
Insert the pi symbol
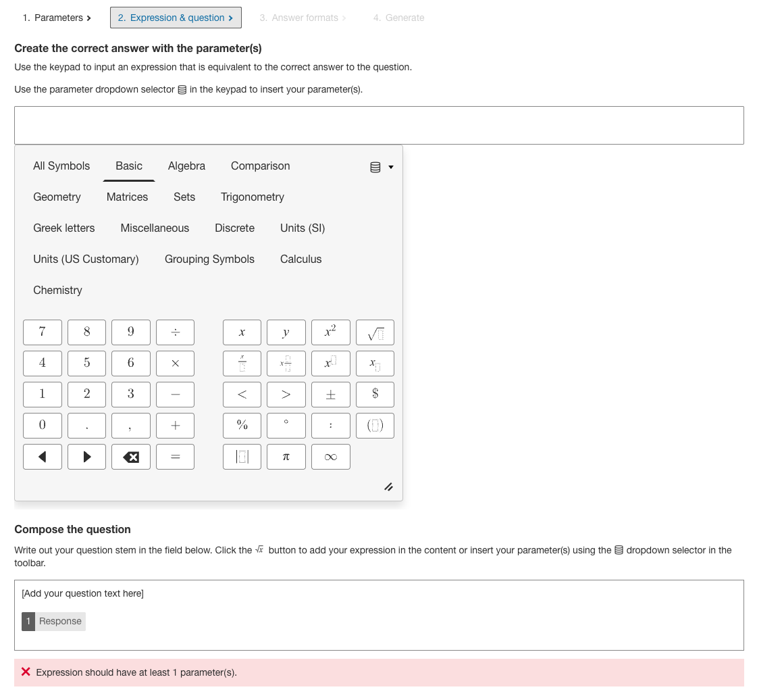pos(286,457)
